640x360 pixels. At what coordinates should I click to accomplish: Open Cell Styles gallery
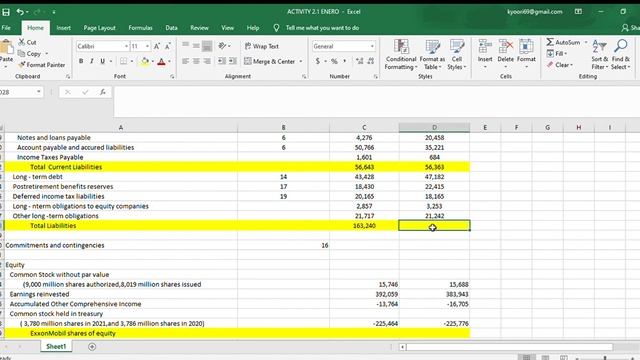(x=456, y=55)
